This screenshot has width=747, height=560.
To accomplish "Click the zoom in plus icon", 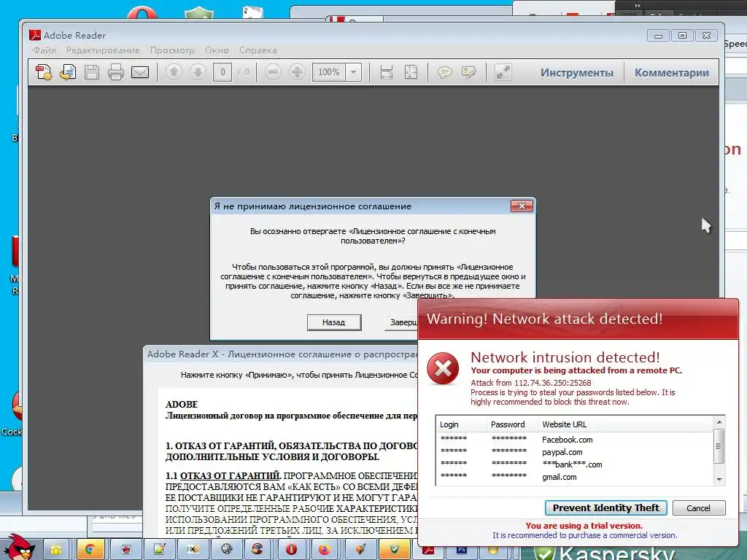I will (297, 72).
